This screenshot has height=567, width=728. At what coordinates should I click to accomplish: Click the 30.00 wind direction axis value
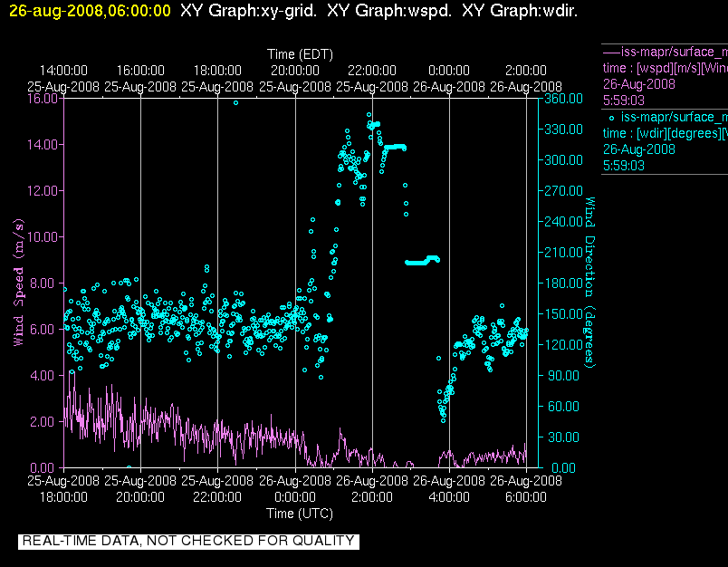(x=563, y=437)
